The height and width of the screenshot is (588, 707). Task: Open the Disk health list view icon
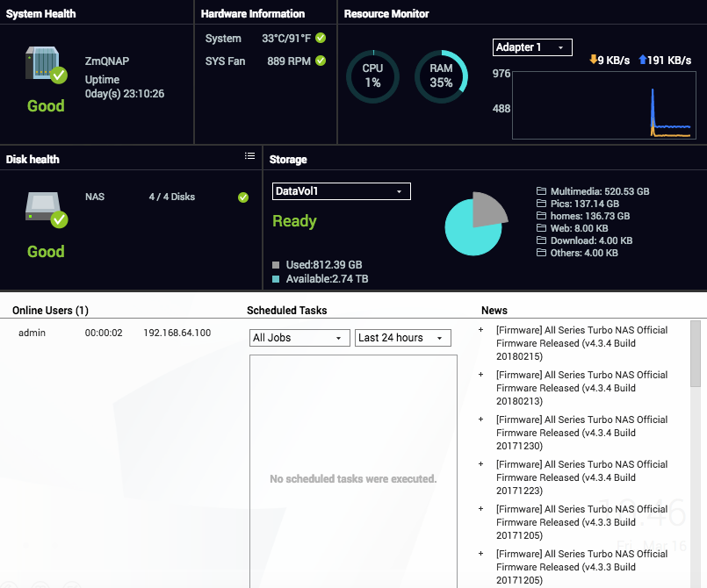(249, 156)
